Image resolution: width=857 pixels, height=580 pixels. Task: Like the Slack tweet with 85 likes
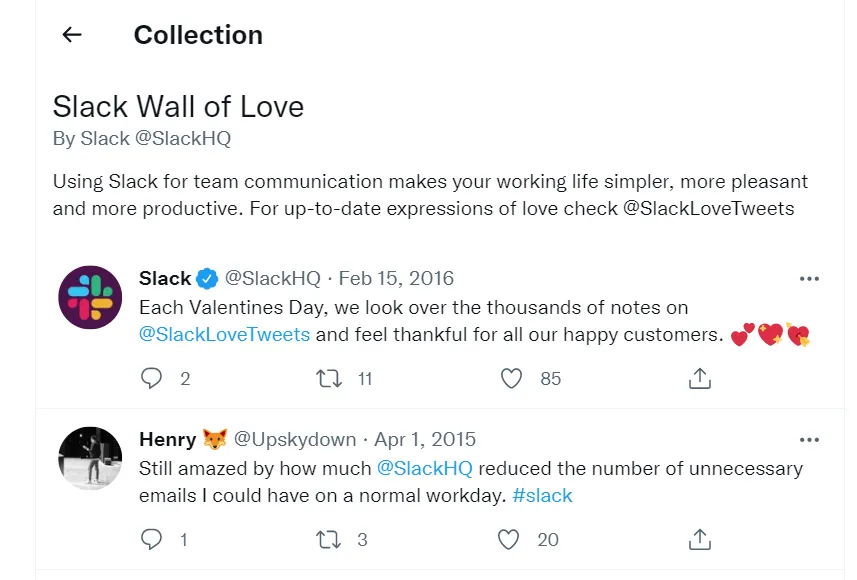tap(512, 378)
